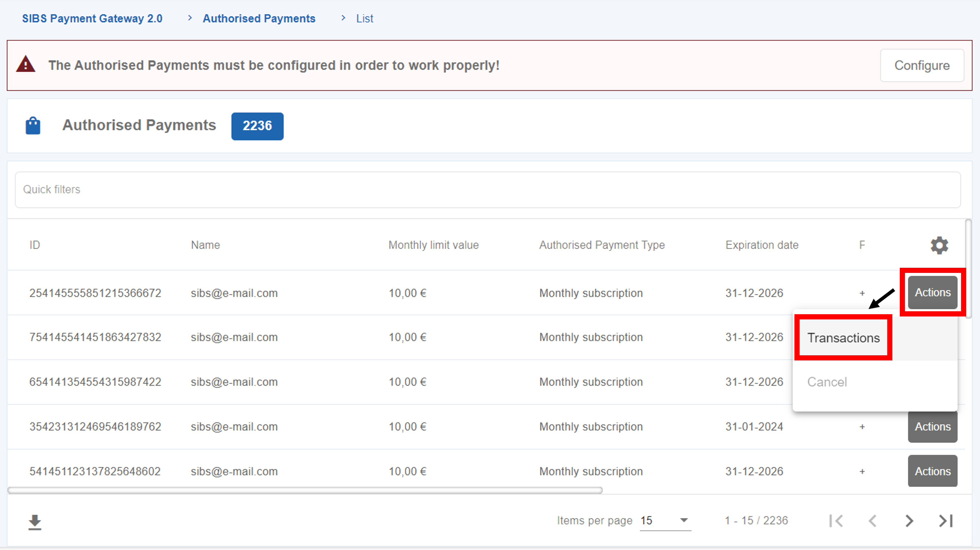Sort by the Expiration date column header
The width and height of the screenshot is (980, 550).
[x=762, y=245]
